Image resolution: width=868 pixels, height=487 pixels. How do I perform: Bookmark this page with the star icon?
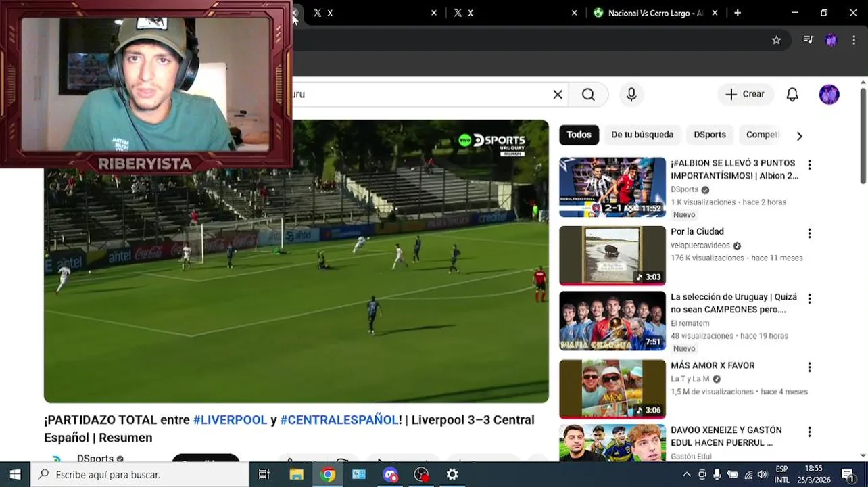coord(776,40)
